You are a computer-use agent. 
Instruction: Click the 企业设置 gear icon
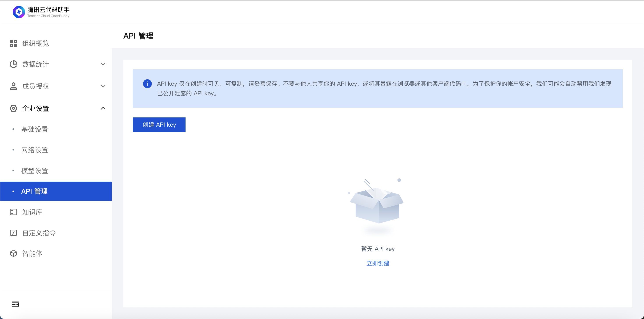(14, 108)
